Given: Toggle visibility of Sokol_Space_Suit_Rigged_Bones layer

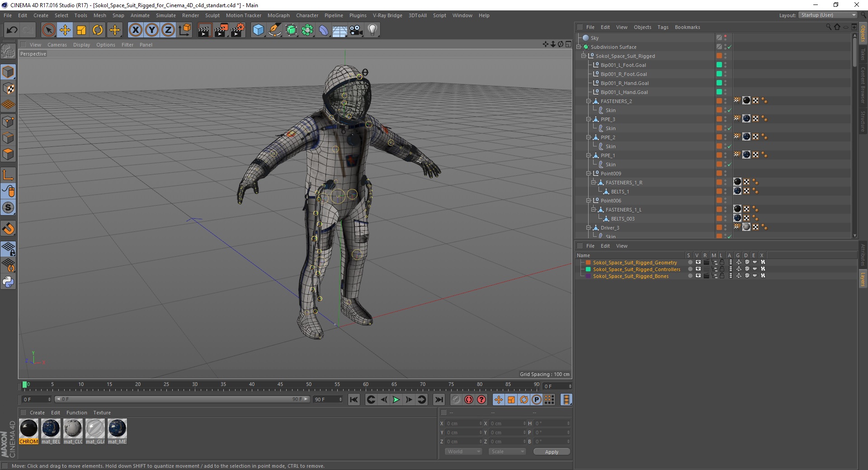Looking at the screenshot, I should [698, 276].
